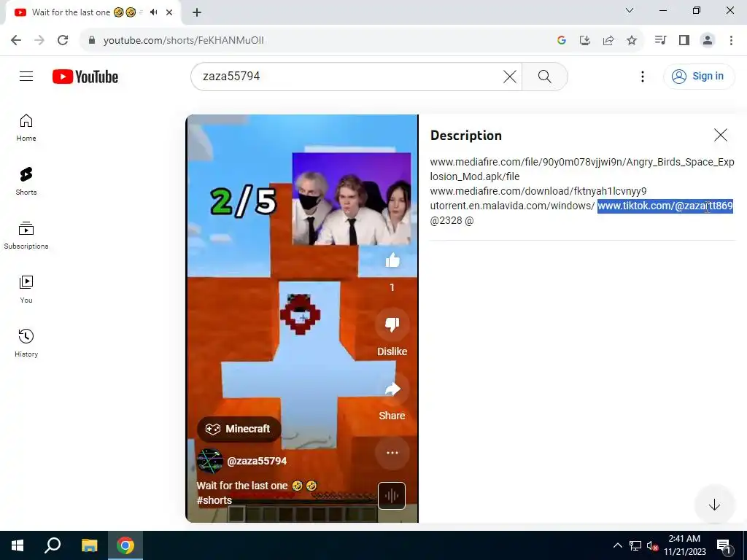
Task: Mute the tab using speaker icon
Action: 153,12
